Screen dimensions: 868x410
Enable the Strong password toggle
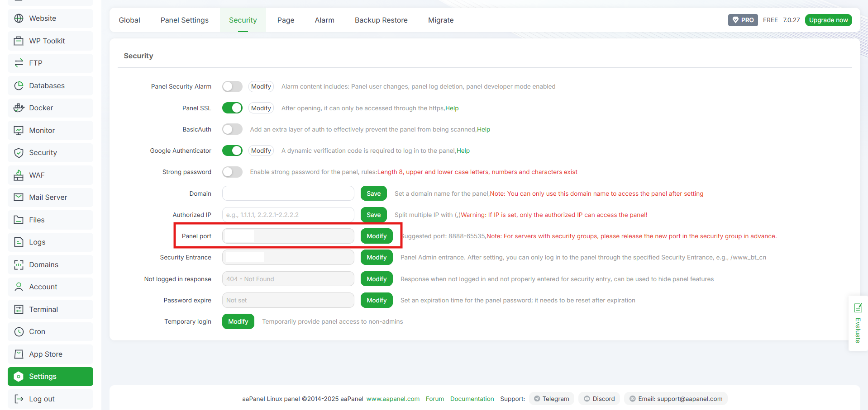[x=232, y=172]
